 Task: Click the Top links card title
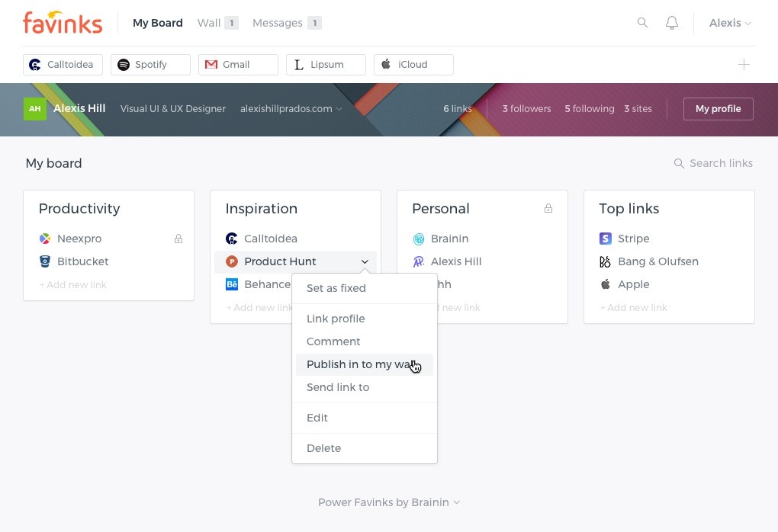[629, 209]
